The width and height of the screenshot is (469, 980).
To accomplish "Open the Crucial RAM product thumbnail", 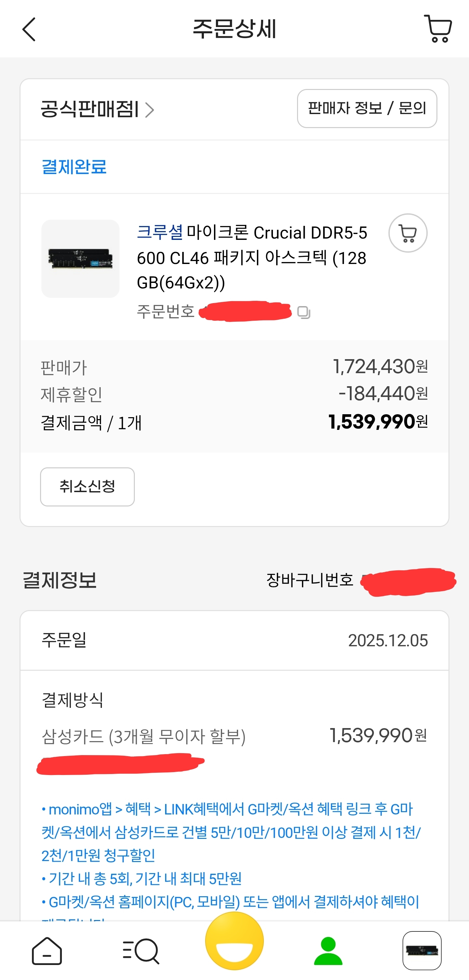I will pos(80,258).
